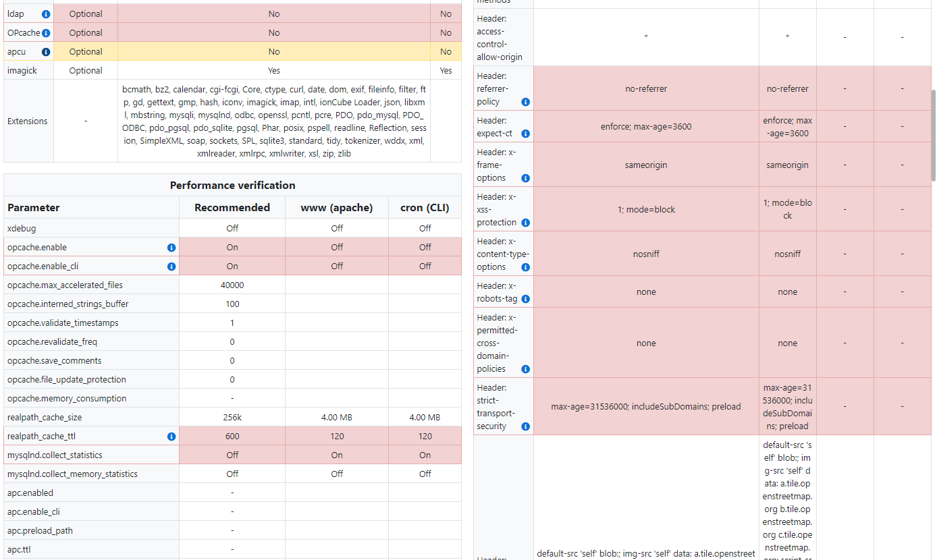The width and height of the screenshot is (937, 560).
Task: Click the info icon beside OPcache
Action: point(46,33)
